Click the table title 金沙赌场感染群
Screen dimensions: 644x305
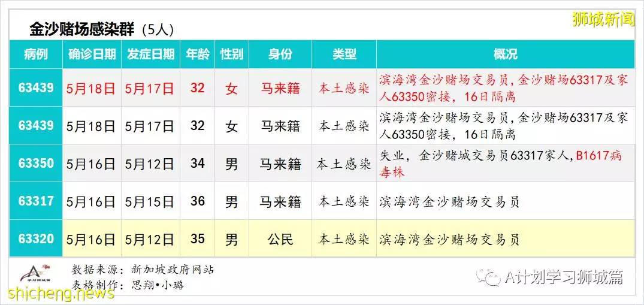[x=83, y=29]
